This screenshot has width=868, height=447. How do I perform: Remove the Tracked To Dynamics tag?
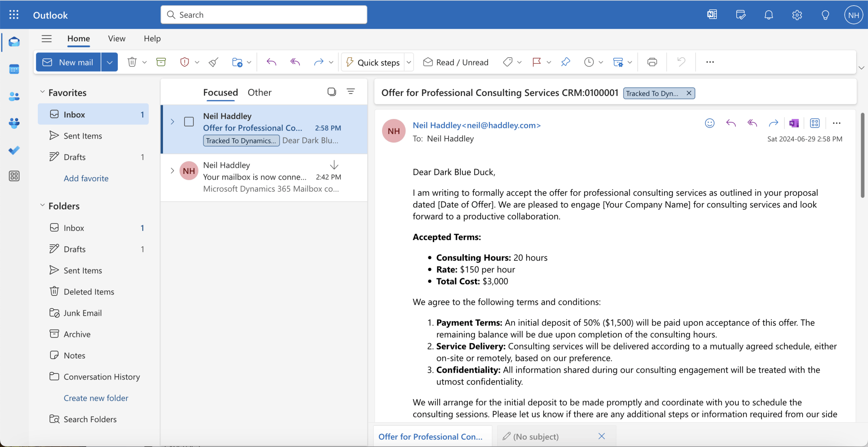[x=688, y=93]
